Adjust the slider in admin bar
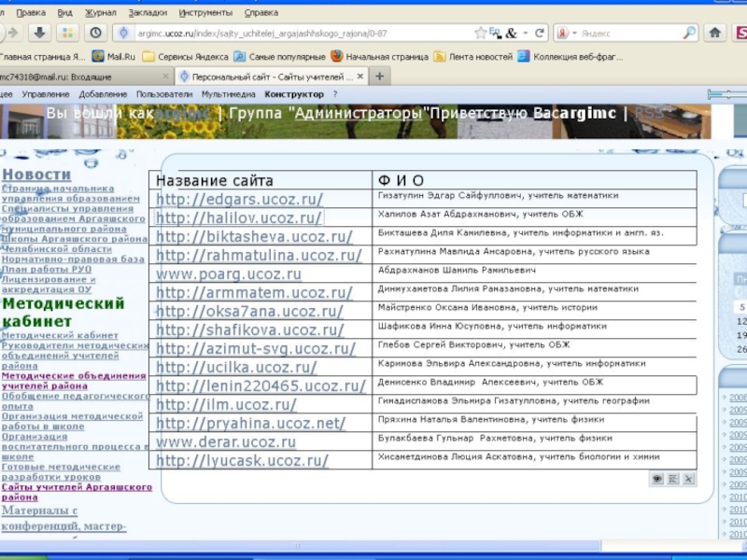This screenshot has width=747, height=560. click(727, 94)
